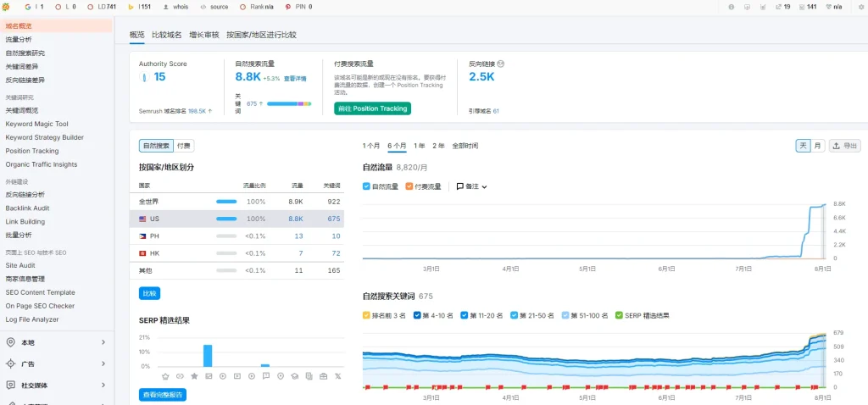
Task: Select the 1 年 time range
Action: click(x=419, y=146)
